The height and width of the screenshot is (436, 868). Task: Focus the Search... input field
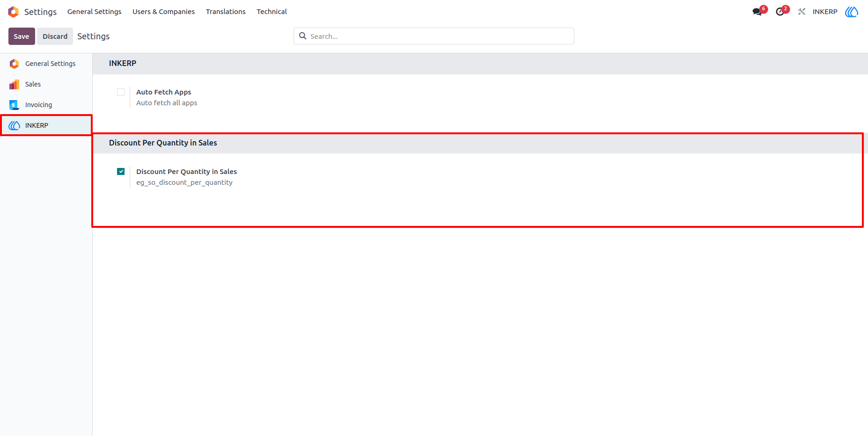tap(434, 36)
